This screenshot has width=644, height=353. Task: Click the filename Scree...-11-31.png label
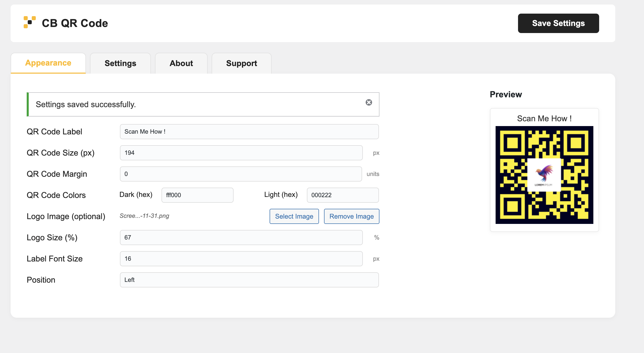coord(144,216)
